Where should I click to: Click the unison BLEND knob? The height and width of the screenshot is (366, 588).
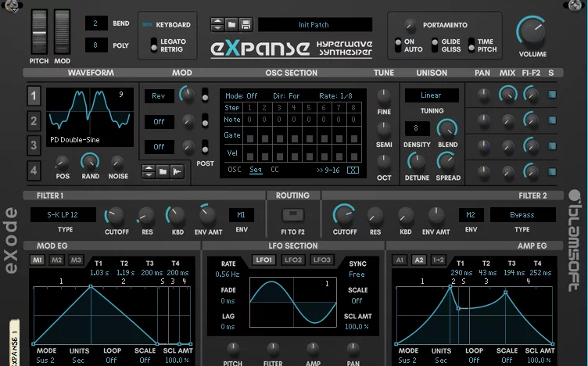click(446, 129)
